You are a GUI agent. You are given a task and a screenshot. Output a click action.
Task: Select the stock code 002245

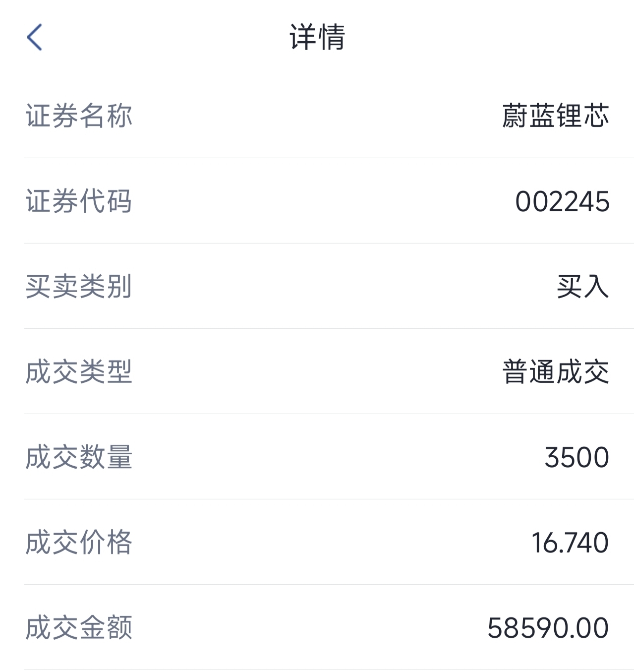562,201
